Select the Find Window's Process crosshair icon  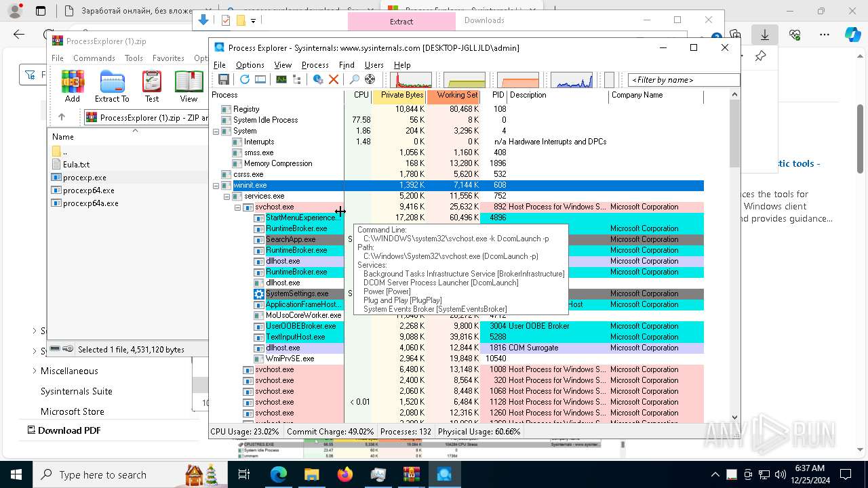(370, 79)
